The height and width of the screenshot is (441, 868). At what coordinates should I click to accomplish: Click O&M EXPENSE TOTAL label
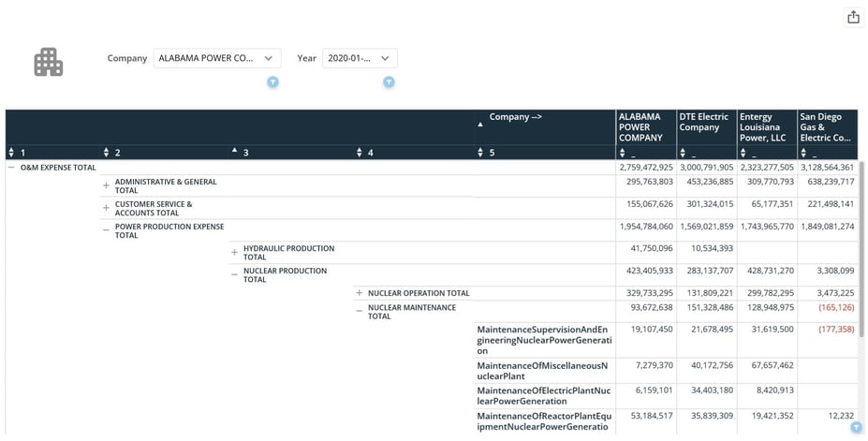pos(58,167)
